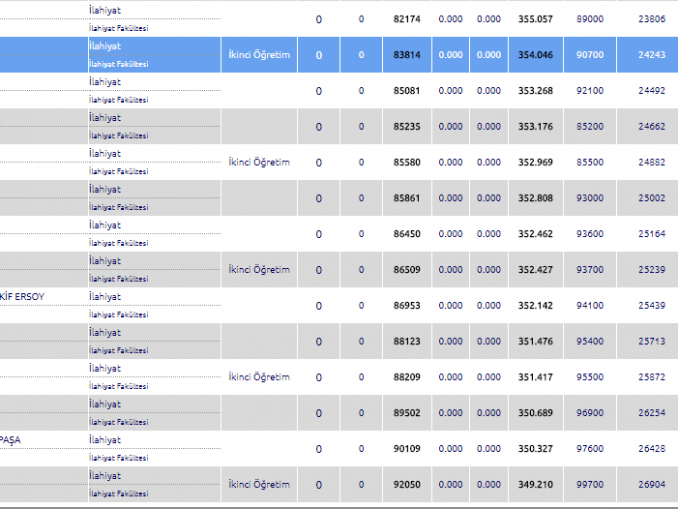678x509 pixels.
Task: Click the KİF ERSOY university name
Action: point(22,297)
